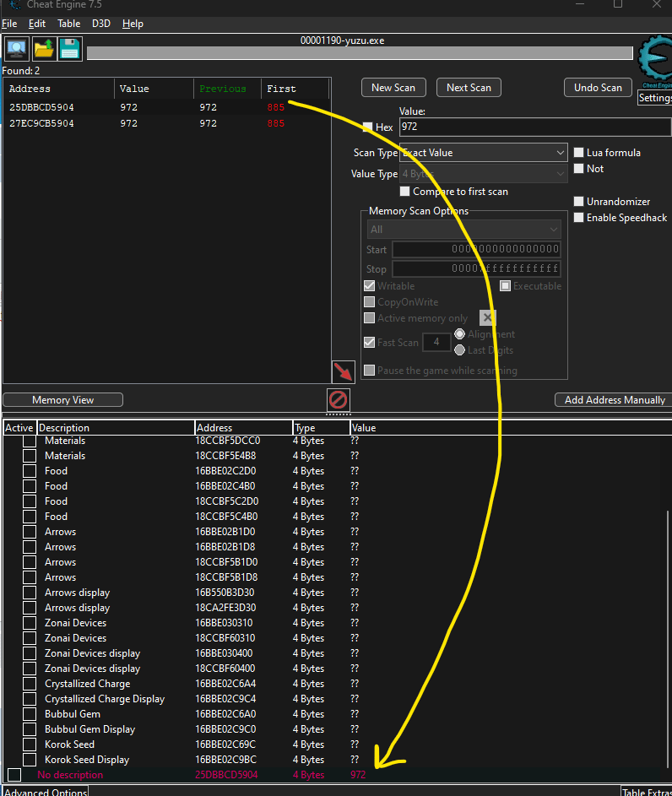Save table with floppy disk icon
Screen dimensions: 672x796
tap(70, 49)
